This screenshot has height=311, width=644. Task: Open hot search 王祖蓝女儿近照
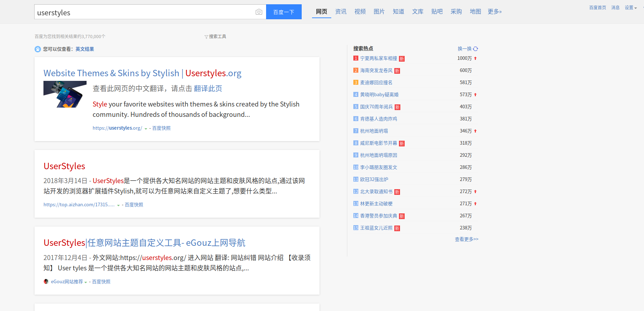click(376, 228)
